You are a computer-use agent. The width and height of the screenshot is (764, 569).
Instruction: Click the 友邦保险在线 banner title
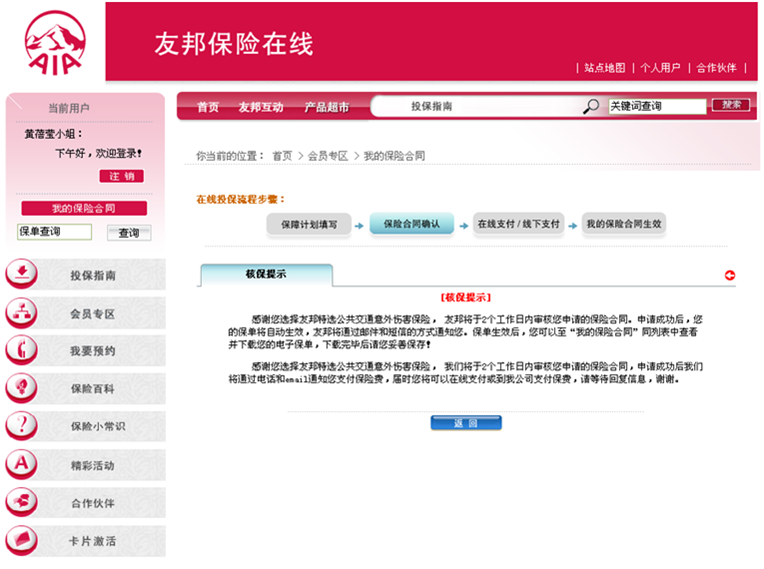(234, 44)
